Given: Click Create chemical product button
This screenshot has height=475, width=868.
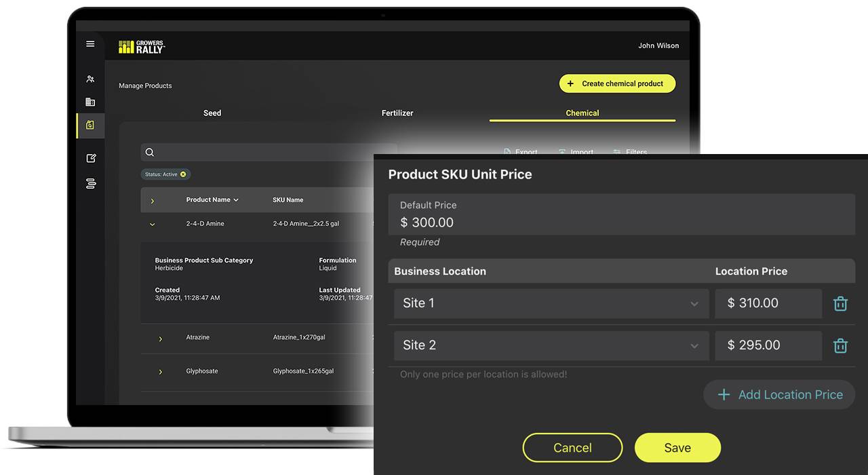Looking at the screenshot, I should (x=617, y=83).
